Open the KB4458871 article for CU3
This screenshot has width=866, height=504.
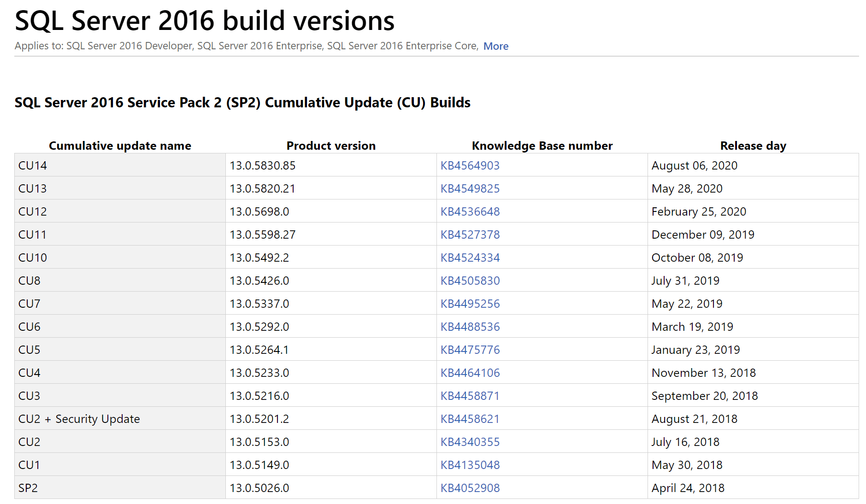(x=470, y=395)
